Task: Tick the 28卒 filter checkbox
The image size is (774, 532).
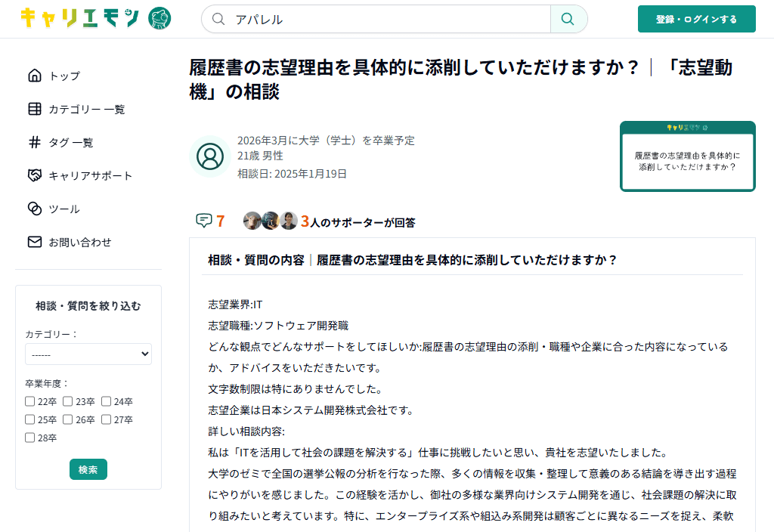Action: (30, 438)
